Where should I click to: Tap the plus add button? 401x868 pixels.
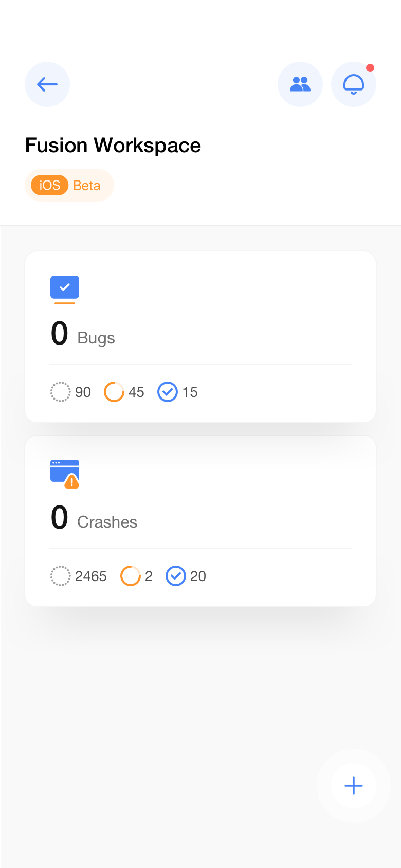click(354, 786)
